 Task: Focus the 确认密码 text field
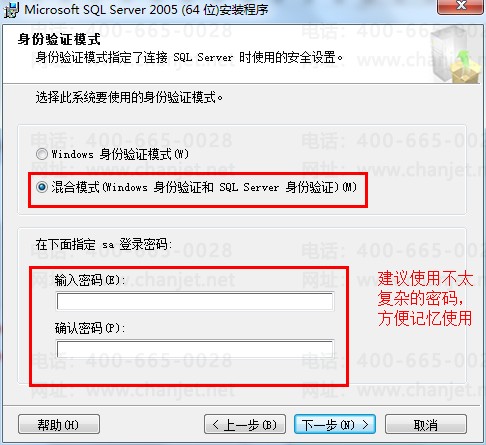point(195,349)
